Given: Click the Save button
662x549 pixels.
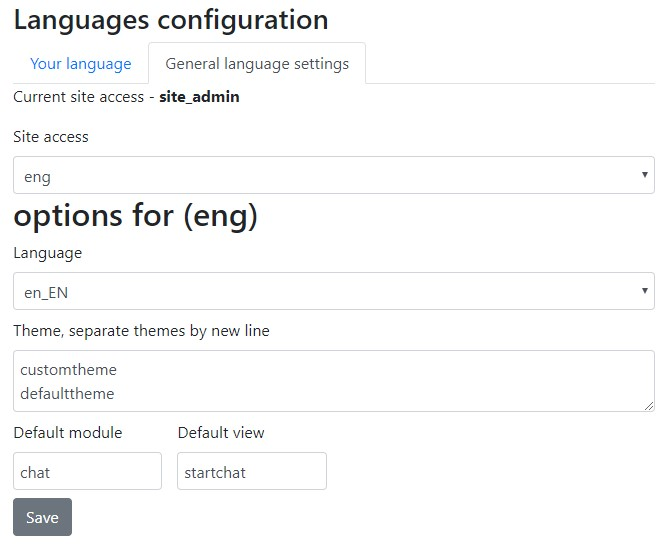Looking at the screenshot, I should 42,517.
